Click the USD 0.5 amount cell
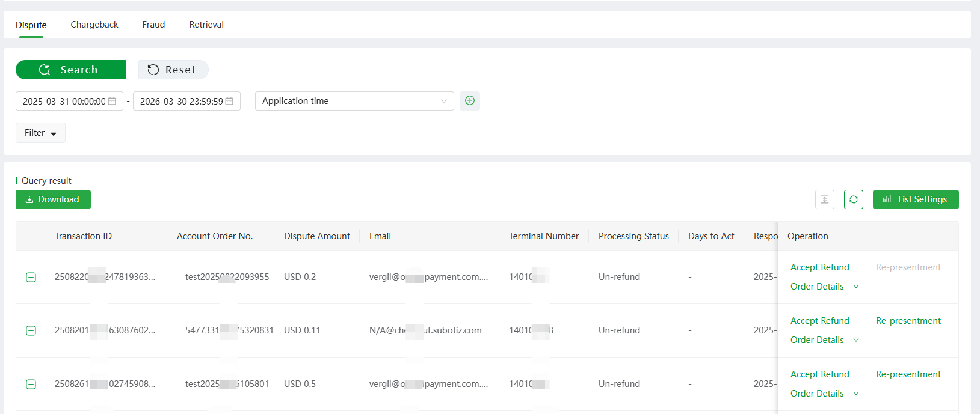Image resolution: width=980 pixels, height=414 pixels. (x=300, y=384)
